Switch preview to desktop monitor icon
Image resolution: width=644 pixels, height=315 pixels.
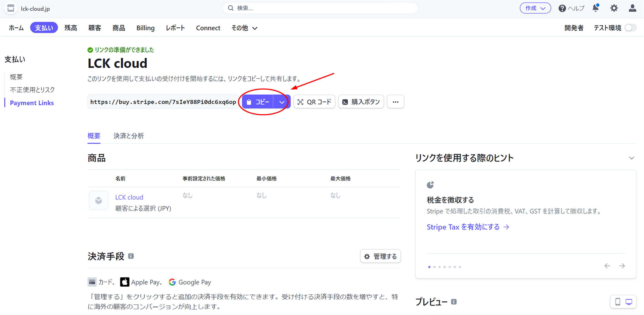[629, 302]
